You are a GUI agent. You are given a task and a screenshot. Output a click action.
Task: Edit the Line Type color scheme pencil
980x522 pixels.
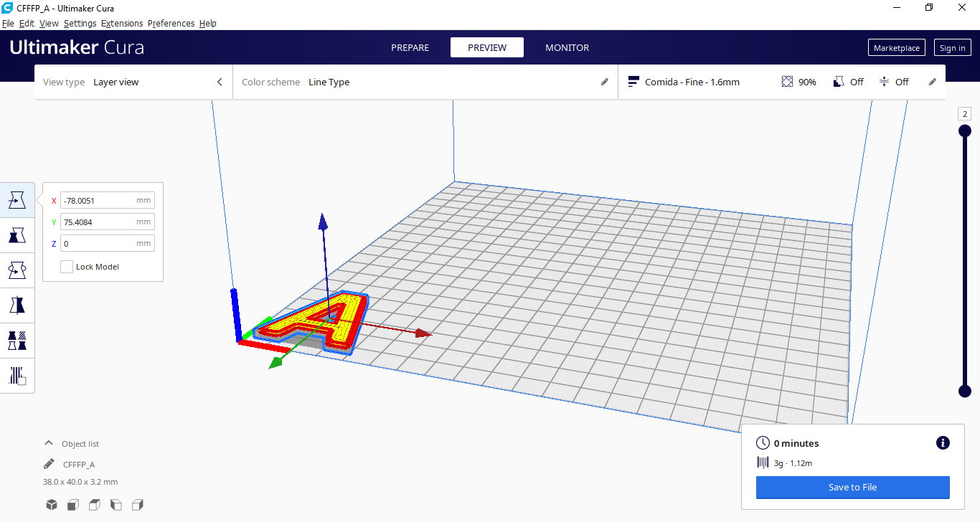(605, 82)
